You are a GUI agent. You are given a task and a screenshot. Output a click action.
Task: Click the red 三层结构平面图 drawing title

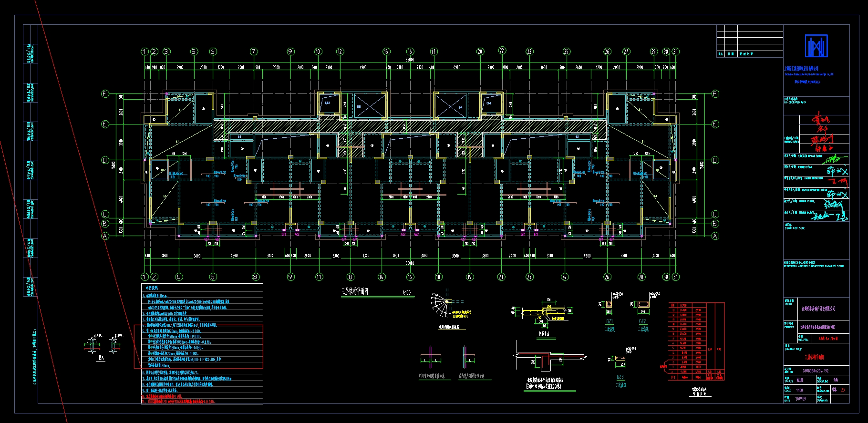pyautogui.click(x=814, y=357)
